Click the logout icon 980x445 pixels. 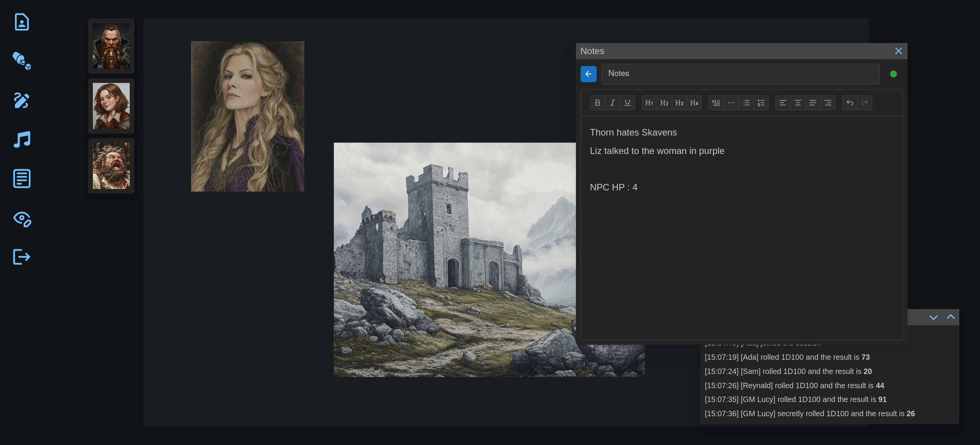point(21,257)
